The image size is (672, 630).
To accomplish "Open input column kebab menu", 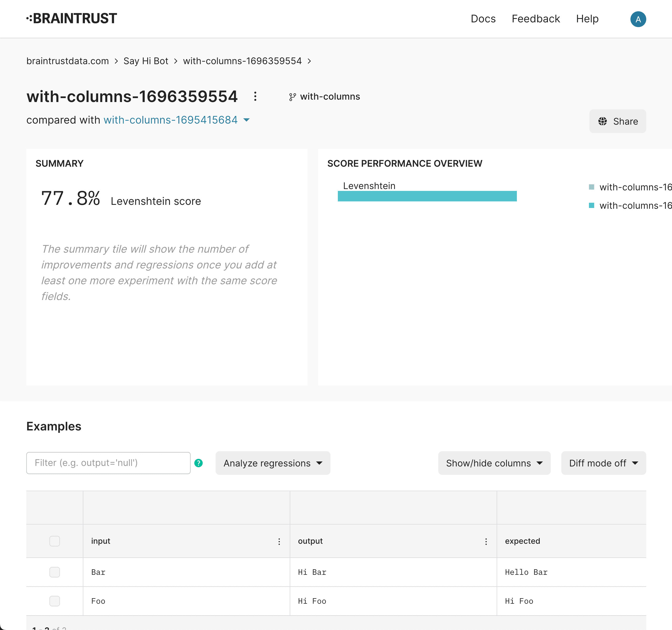I will [x=279, y=541].
